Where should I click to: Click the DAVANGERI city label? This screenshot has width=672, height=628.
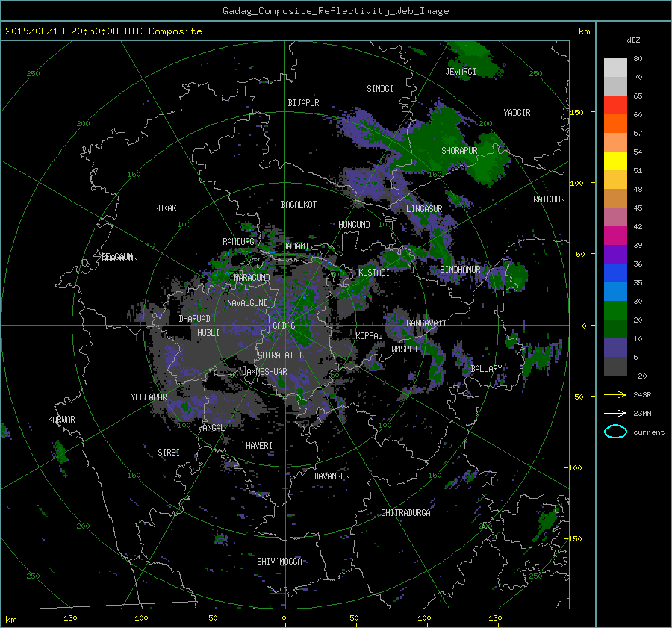(334, 476)
